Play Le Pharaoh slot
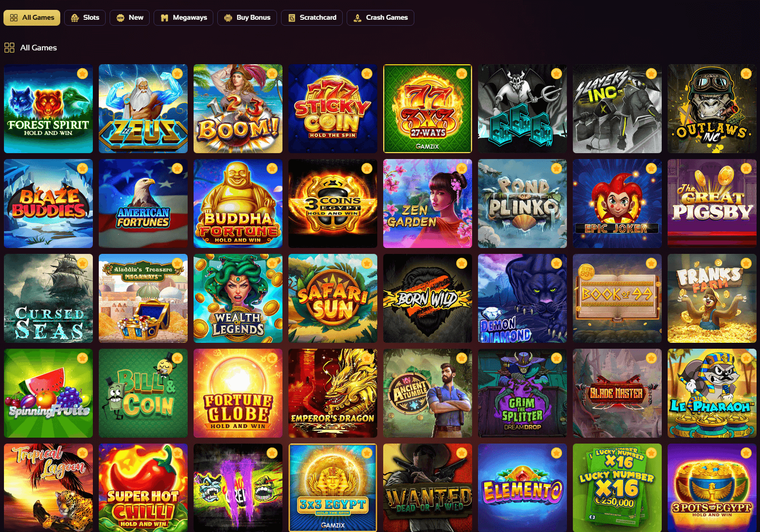 coord(712,393)
